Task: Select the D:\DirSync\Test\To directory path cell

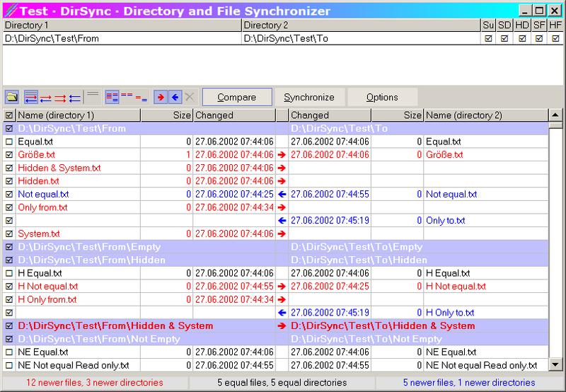Action: pyautogui.click(x=361, y=38)
